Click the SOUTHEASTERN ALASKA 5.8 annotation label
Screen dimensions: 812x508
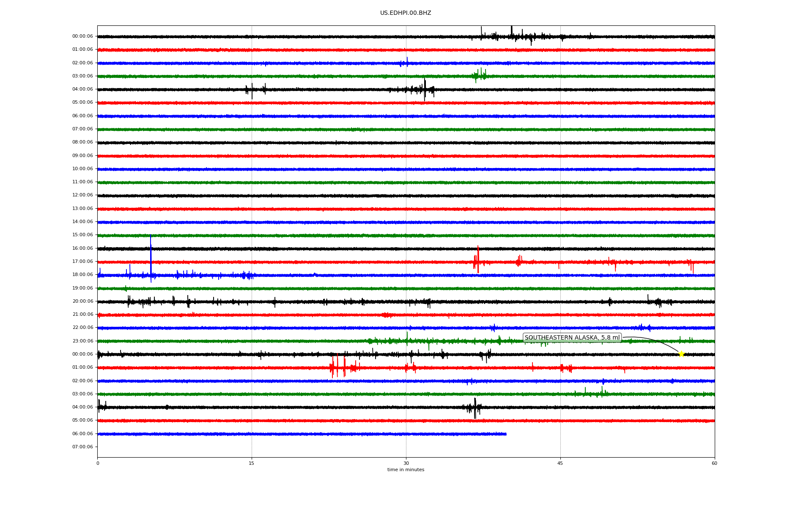click(x=572, y=338)
